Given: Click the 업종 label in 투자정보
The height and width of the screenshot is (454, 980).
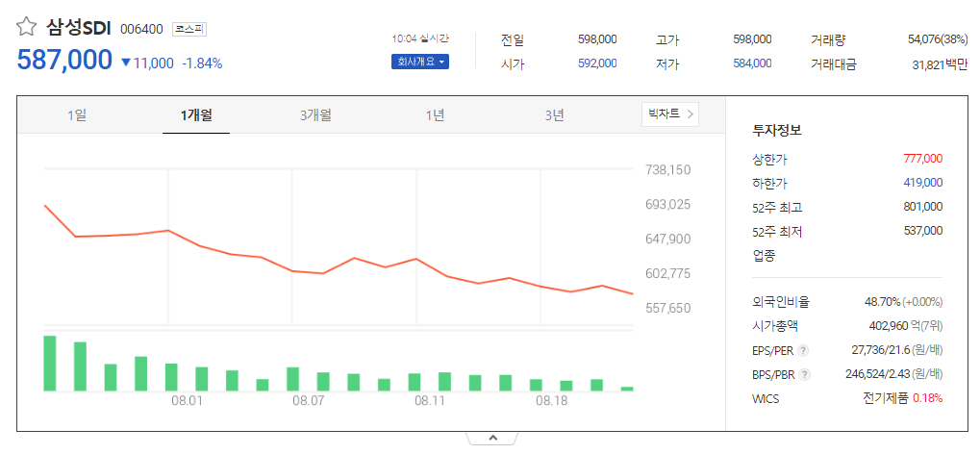Looking at the screenshot, I should pos(763,255).
